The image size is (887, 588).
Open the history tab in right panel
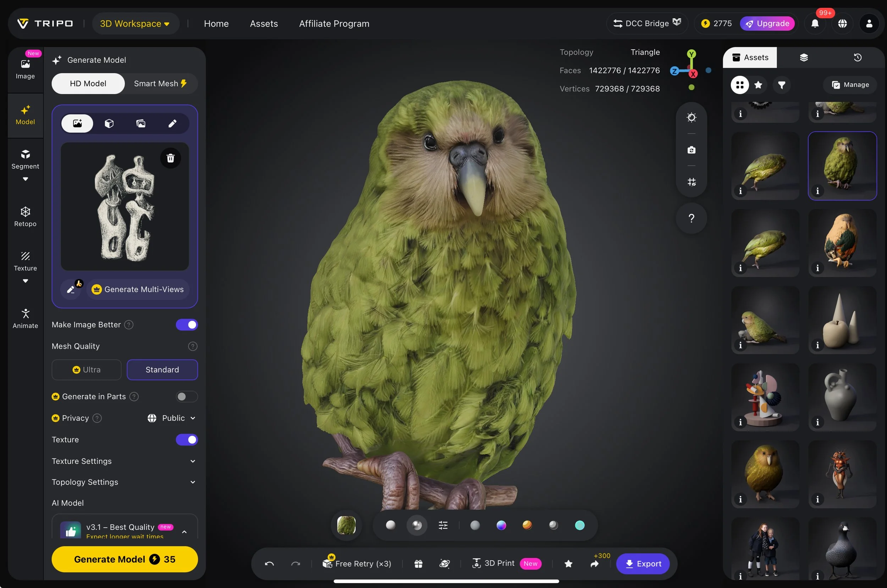857,57
